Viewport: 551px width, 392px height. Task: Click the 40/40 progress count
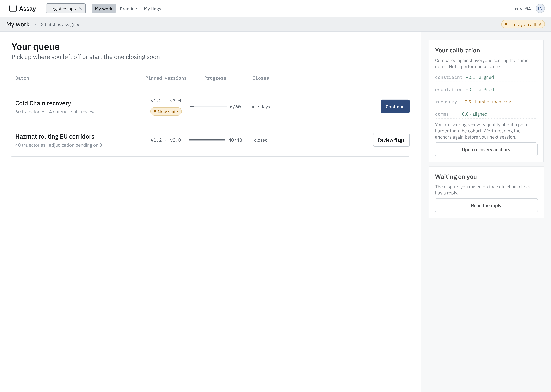click(x=235, y=140)
